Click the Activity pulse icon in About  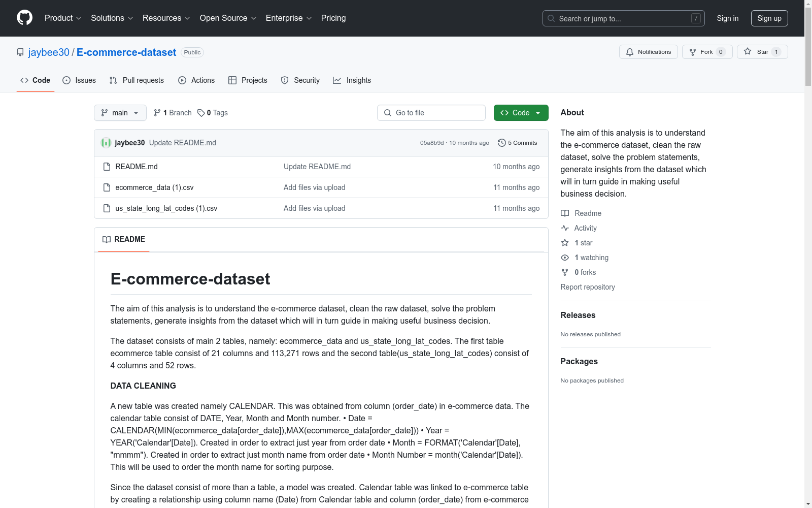(x=565, y=228)
